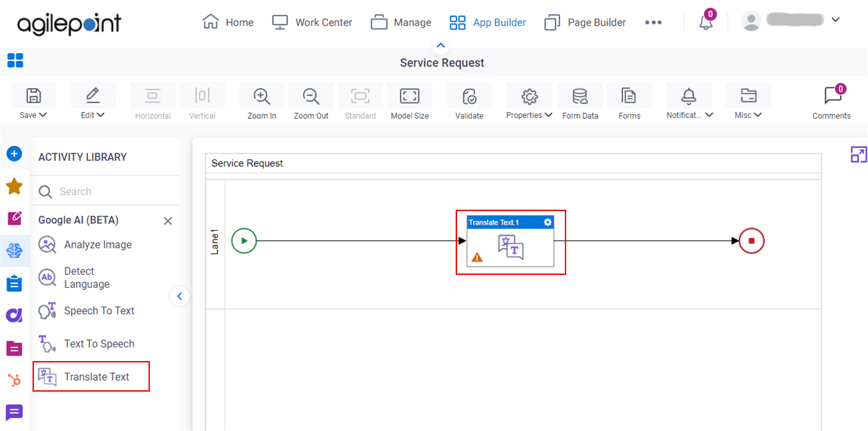Image resolution: width=868 pixels, height=431 pixels.
Task: Go to Home in top navigation
Action: (x=228, y=22)
